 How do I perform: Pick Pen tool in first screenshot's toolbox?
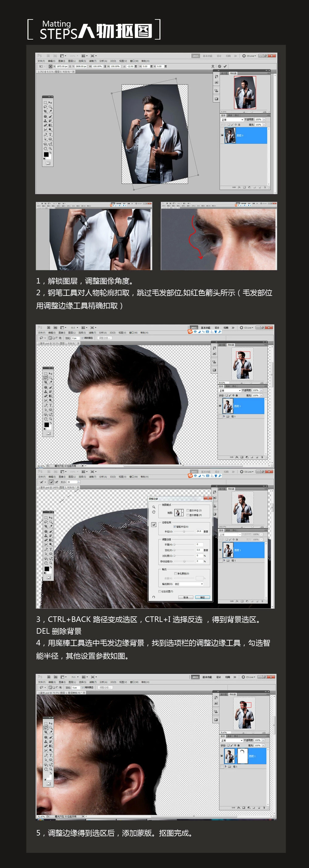[45, 134]
